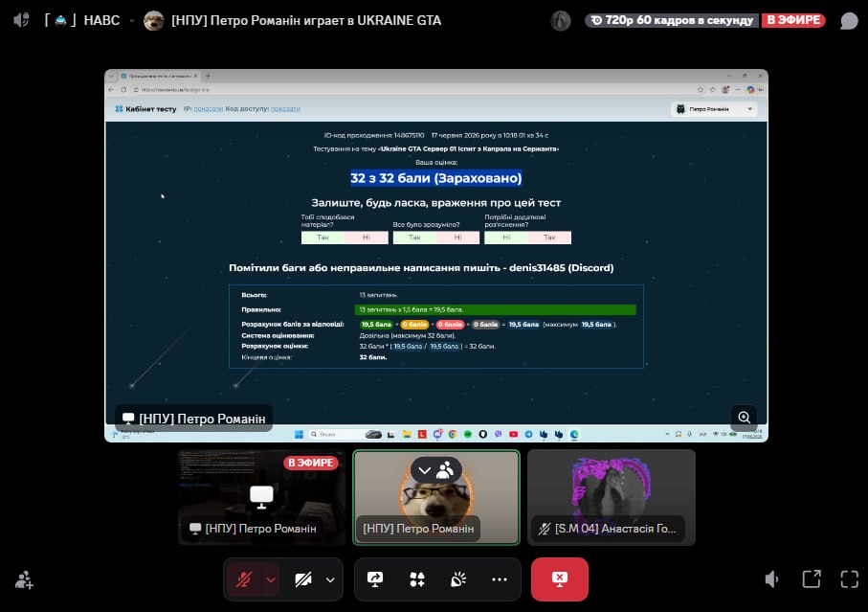Click the red stop-stream disconnect button
The image size is (868, 612).
560,579
